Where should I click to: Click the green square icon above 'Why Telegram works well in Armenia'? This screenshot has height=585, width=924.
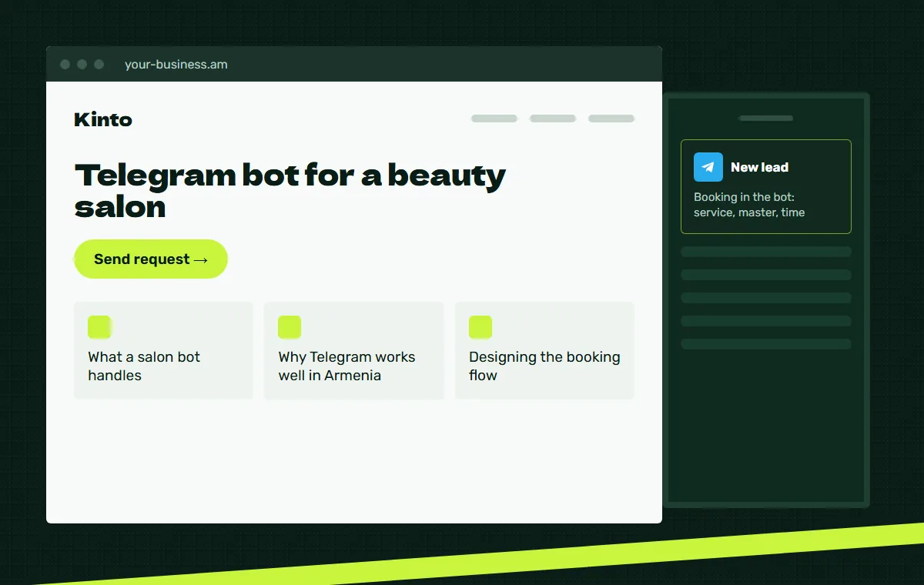290,327
